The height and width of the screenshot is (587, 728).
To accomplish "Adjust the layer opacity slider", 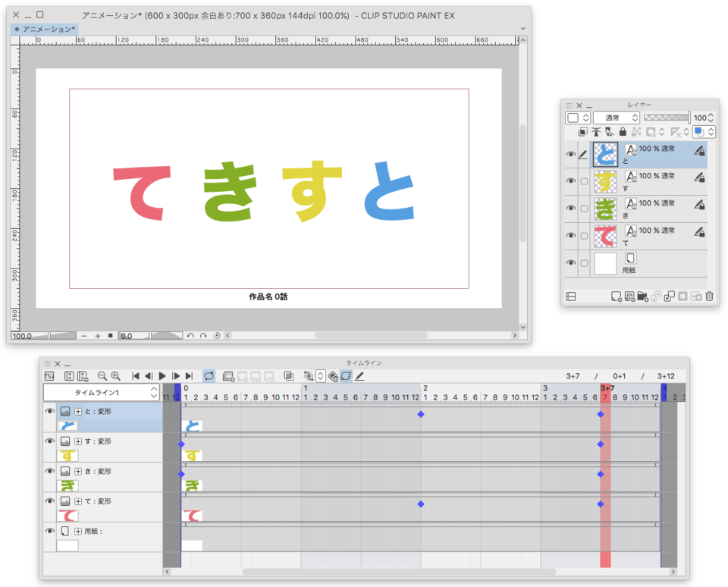I will 667,118.
